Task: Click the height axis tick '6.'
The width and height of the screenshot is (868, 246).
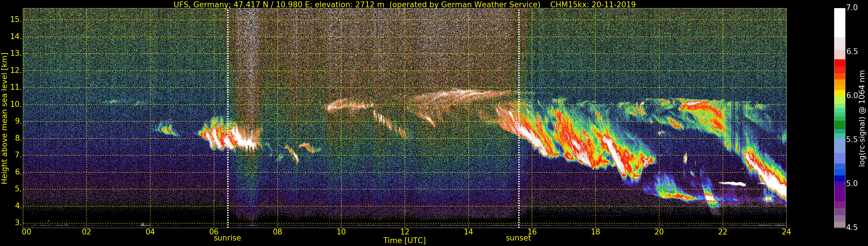Action: [x=18, y=172]
